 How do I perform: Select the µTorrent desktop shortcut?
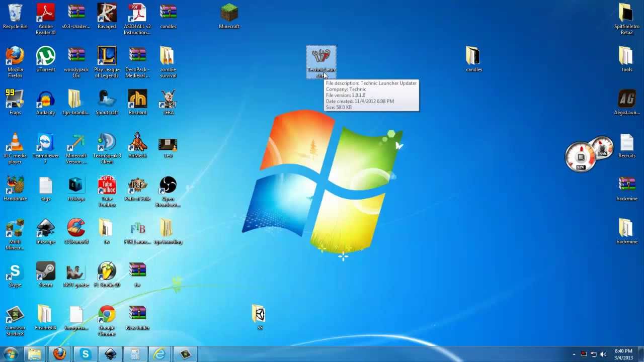click(46, 59)
